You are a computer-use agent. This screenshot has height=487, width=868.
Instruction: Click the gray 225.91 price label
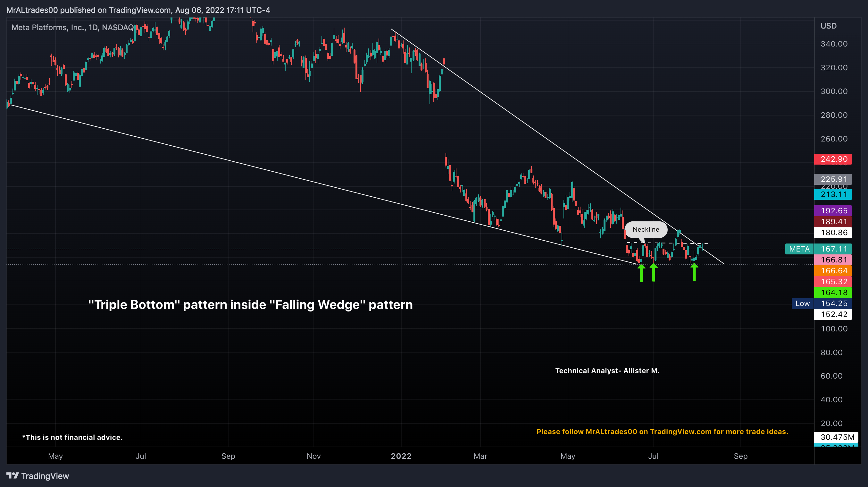coord(833,179)
